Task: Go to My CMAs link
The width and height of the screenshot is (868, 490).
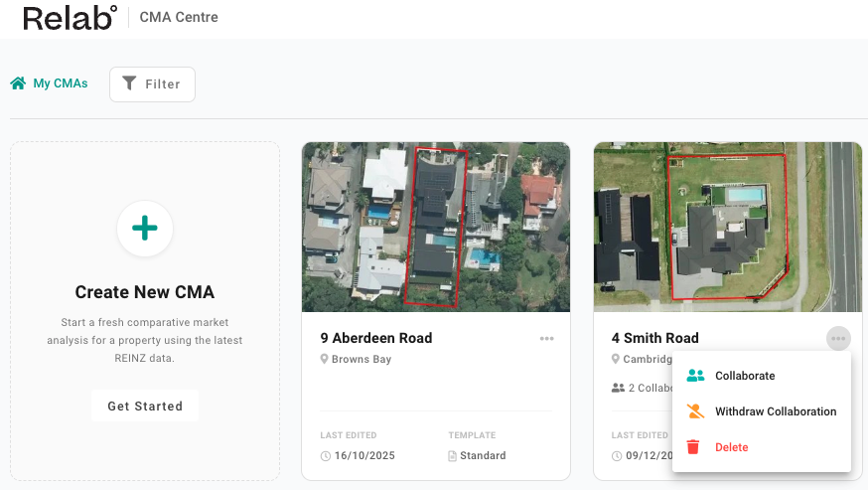Action: 60,83
